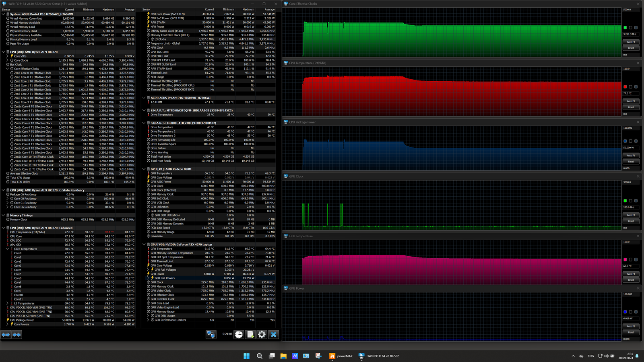Click Auto Fit in GPU Clock graph
The image size is (644, 362).
click(631, 215)
